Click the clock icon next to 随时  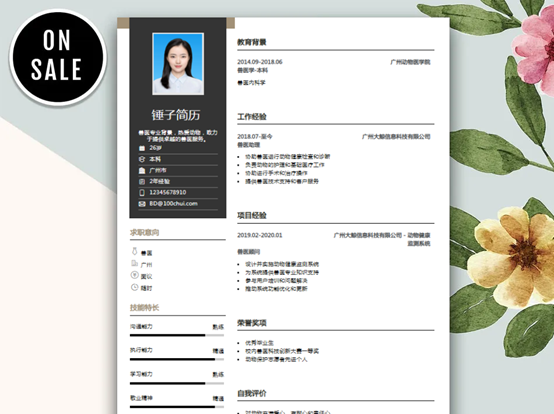pos(134,287)
